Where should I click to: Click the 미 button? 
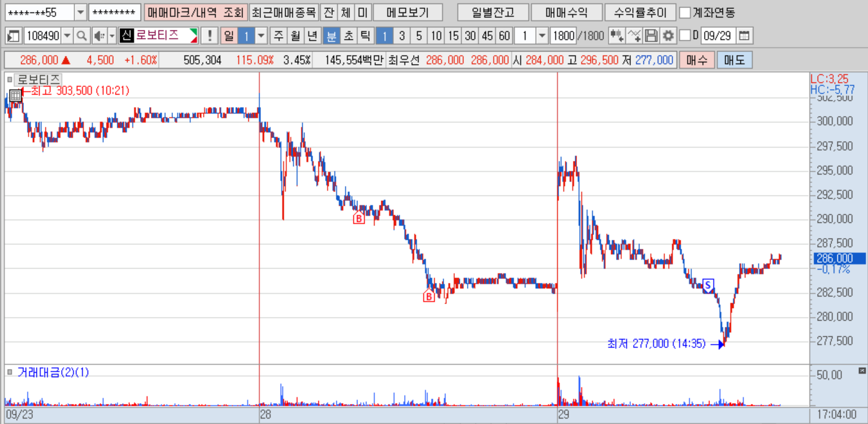pos(363,12)
